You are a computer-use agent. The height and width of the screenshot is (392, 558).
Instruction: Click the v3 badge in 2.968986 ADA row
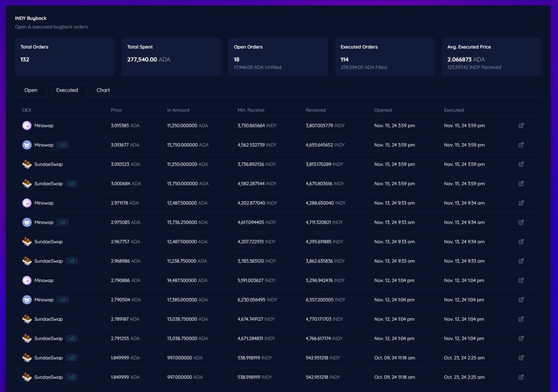72,261
